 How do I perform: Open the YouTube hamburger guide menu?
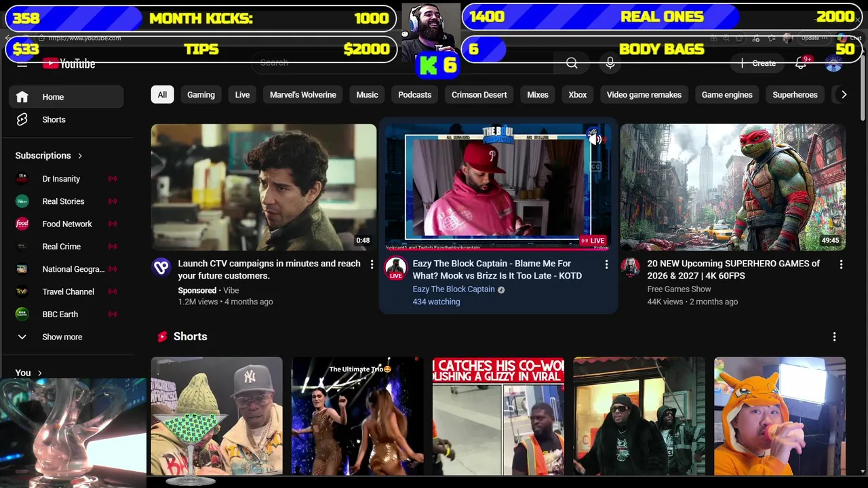coord(22,64)
